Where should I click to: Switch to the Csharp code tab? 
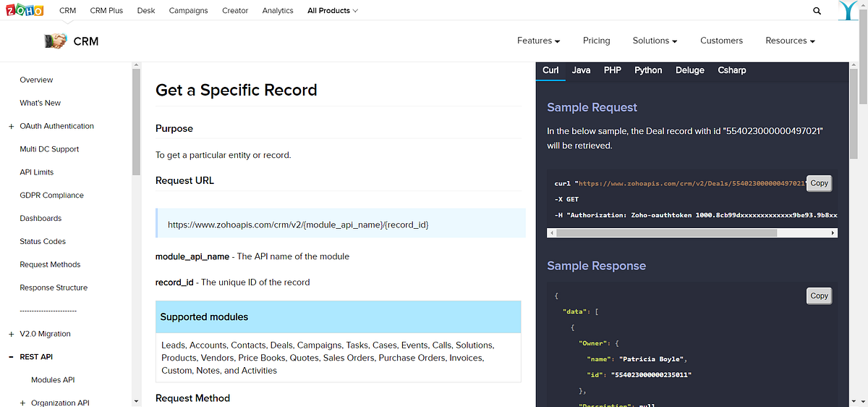(732, 70)
